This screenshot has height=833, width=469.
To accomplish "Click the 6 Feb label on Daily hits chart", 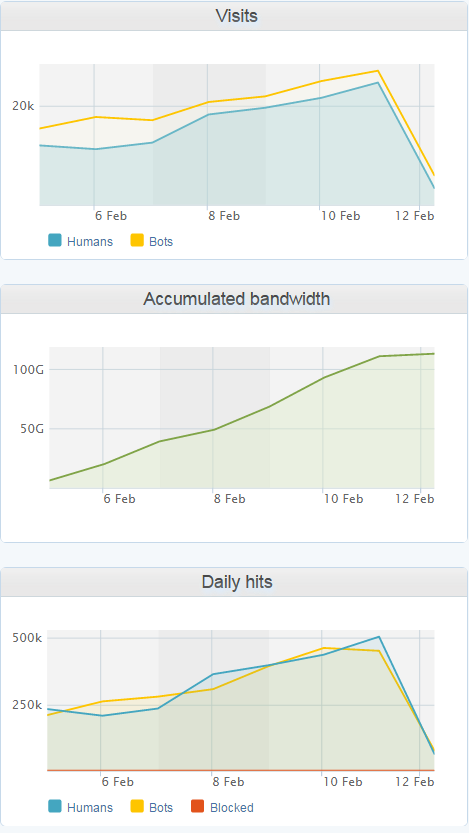I will click(117, 782).
